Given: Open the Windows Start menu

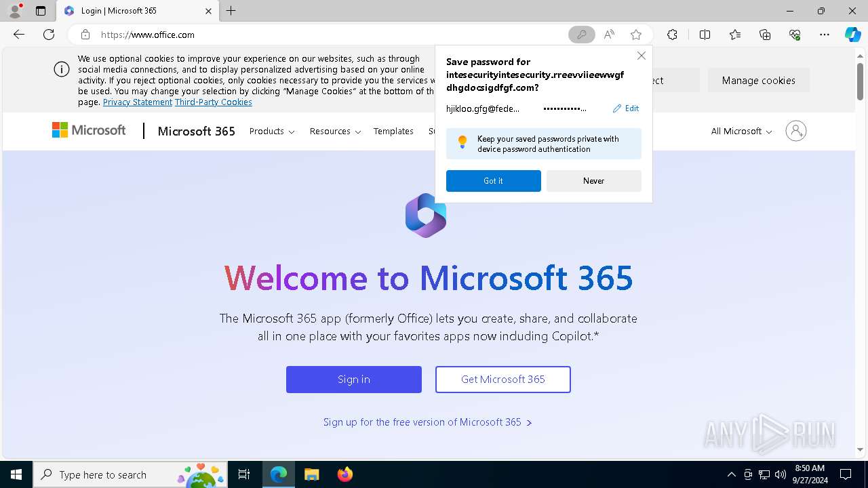Looking at the screenshot, I should pos(16,474).
